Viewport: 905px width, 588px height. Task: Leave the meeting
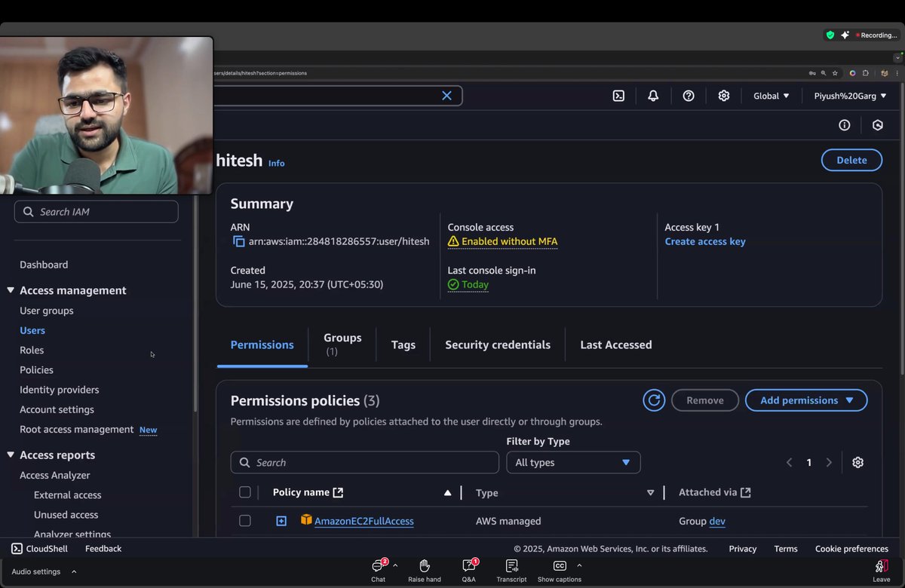click(x=882, y=571)
